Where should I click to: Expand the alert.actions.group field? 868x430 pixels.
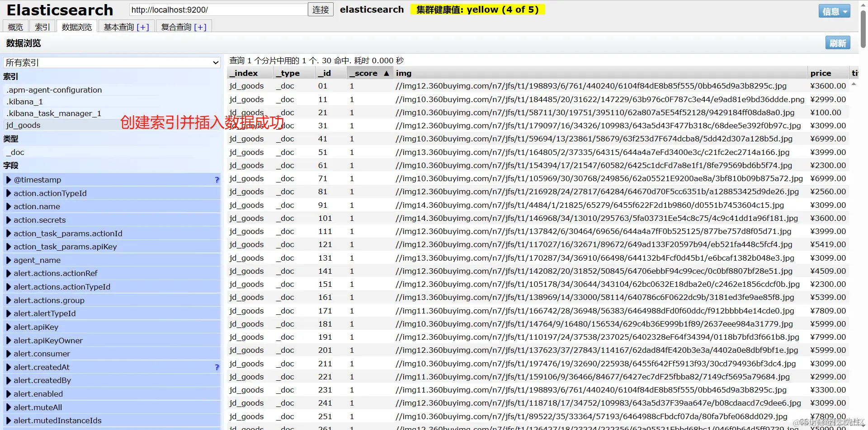point(9,300)
